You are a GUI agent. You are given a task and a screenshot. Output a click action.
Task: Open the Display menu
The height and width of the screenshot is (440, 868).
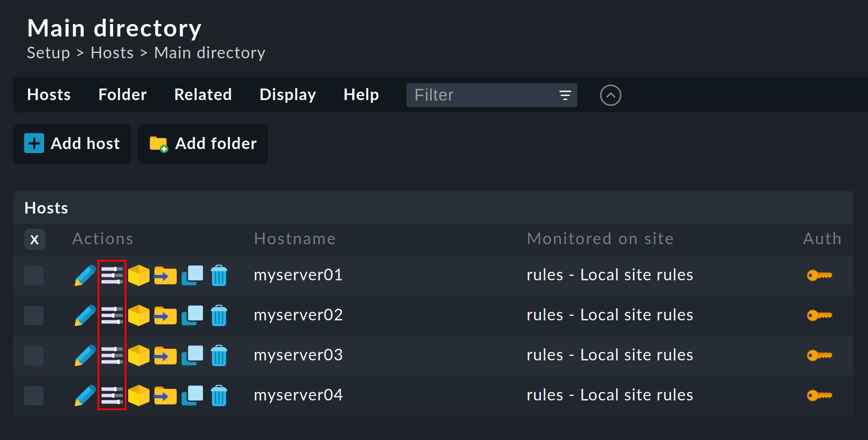pos(288,95)
